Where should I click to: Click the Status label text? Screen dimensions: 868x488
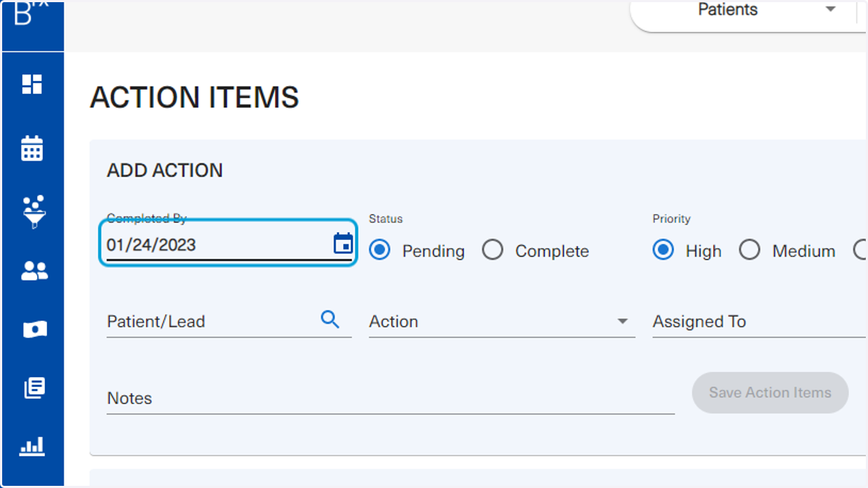tap(386, 218)
